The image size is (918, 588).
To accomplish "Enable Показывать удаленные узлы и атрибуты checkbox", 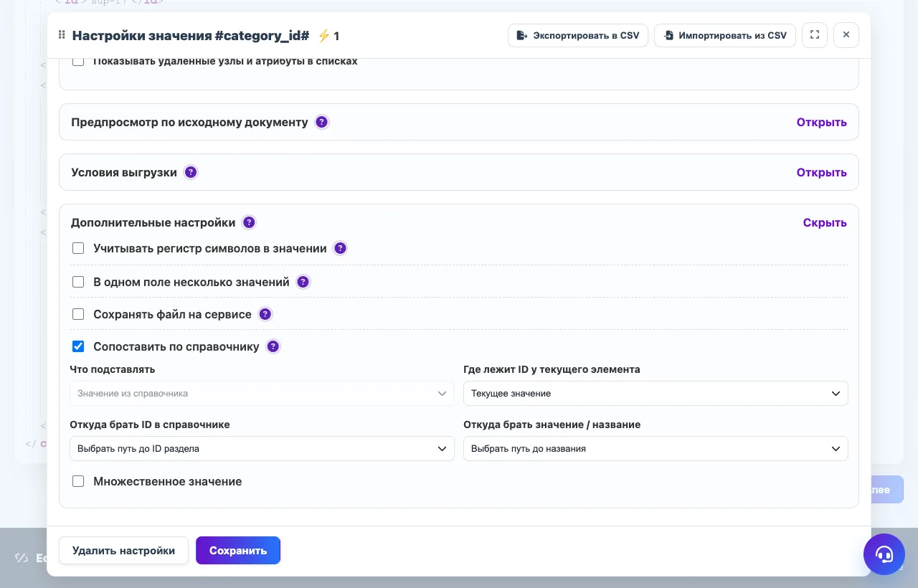I will (78, 62).
